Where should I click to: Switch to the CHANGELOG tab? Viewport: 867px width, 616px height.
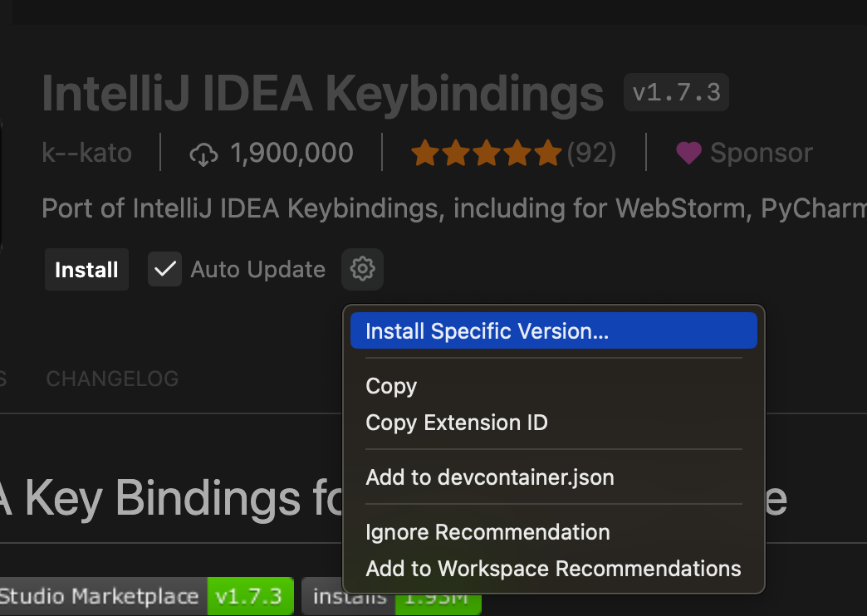coord(112,379)
